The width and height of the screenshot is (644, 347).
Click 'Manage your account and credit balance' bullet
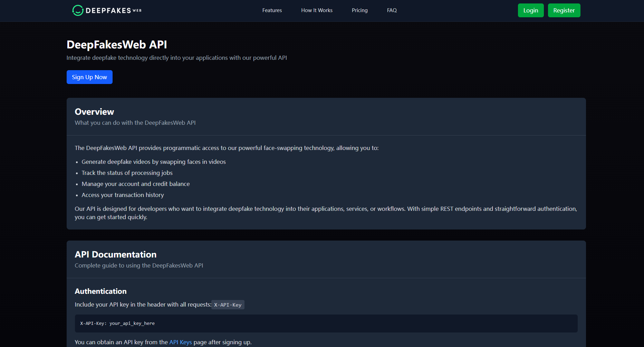tap(136, 184)
